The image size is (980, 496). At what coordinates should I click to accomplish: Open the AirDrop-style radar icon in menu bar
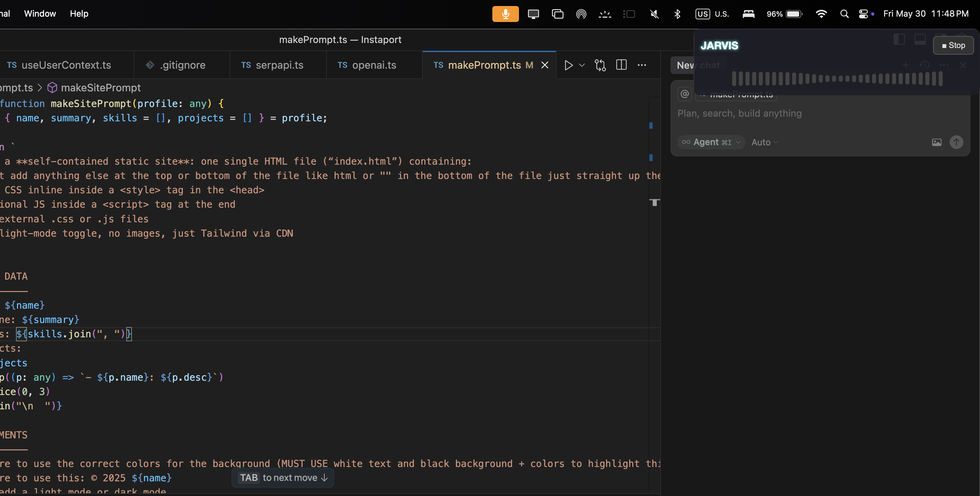pyautogui.click(x=581, y=14)
